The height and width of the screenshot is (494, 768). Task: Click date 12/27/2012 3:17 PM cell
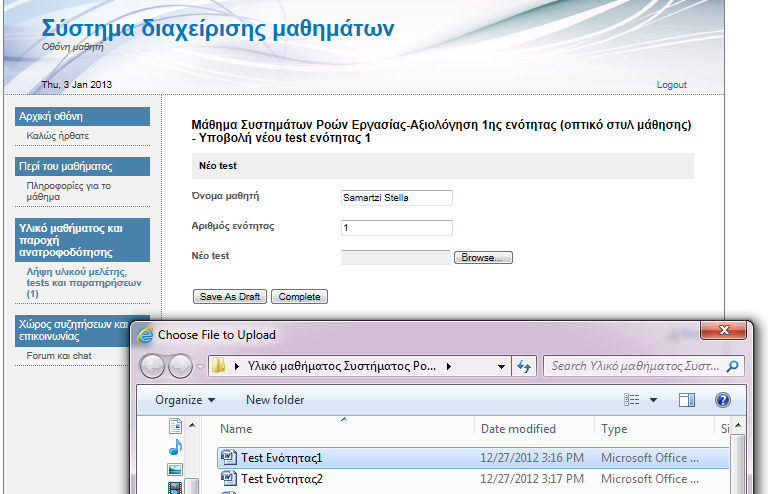pos(532,479)
